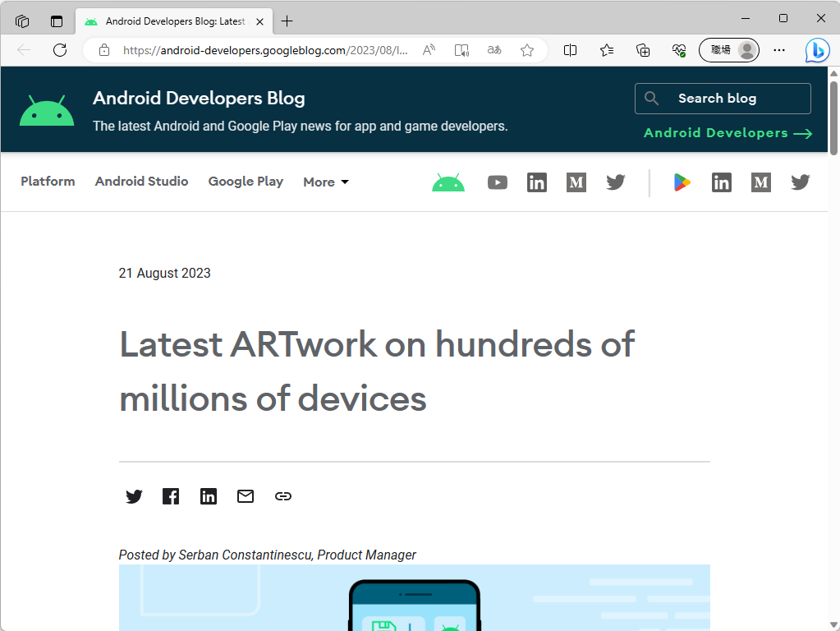Screen dimensions: 840x631
Task: Activate the Read aloud icon in the address bar
Action: [428, 50]
